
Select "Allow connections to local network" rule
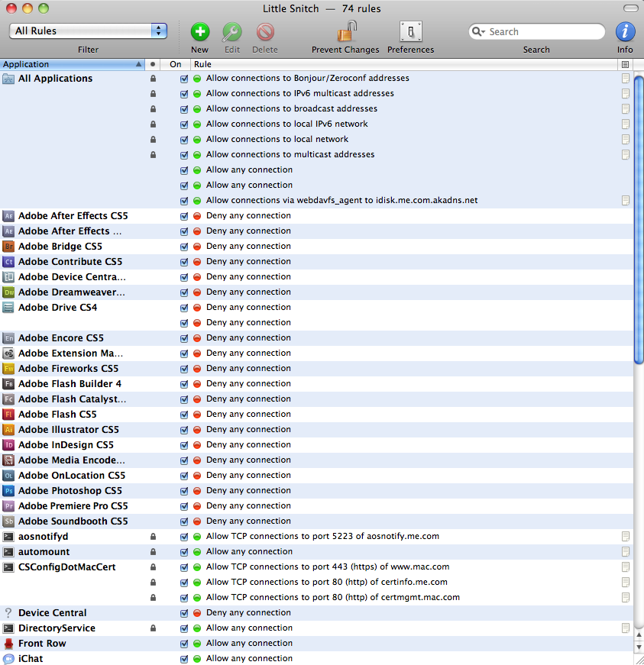click(277, 139)
